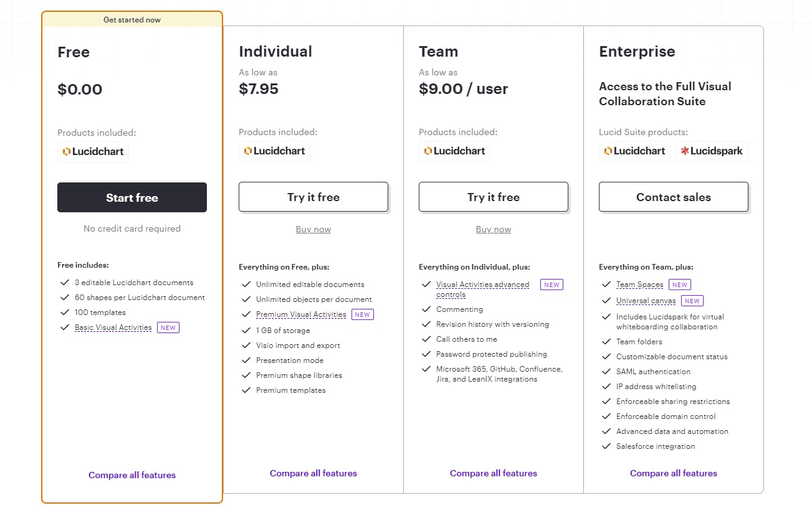Screen dimensions: 812x513
Task: Click the Basic Visual Activities underlined term
Action: pos(113,327)
